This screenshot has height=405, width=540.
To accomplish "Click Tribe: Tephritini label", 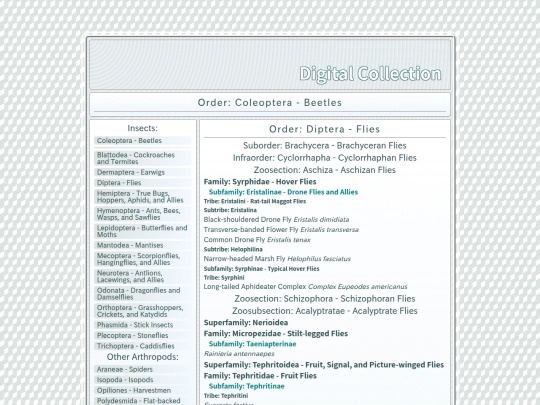I will pos(226,396).
